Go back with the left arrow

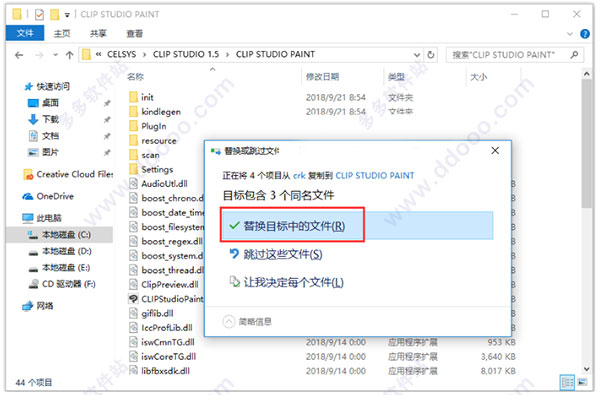point(19,55)
